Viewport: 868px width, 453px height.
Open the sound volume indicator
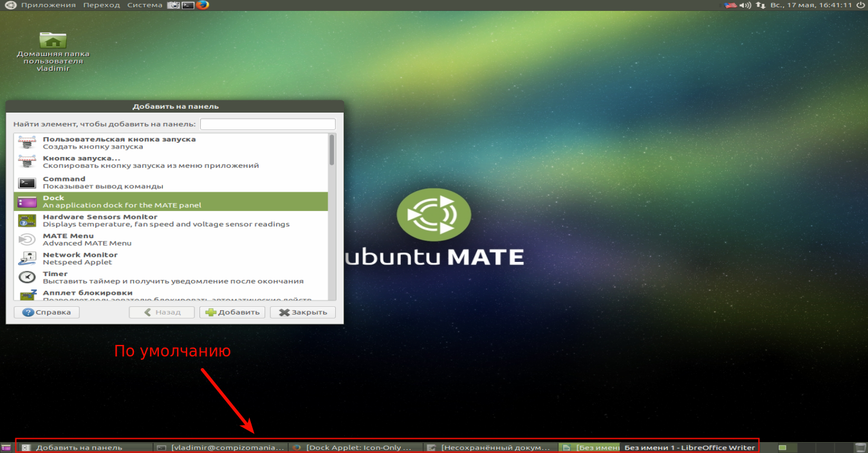point(745,5)
